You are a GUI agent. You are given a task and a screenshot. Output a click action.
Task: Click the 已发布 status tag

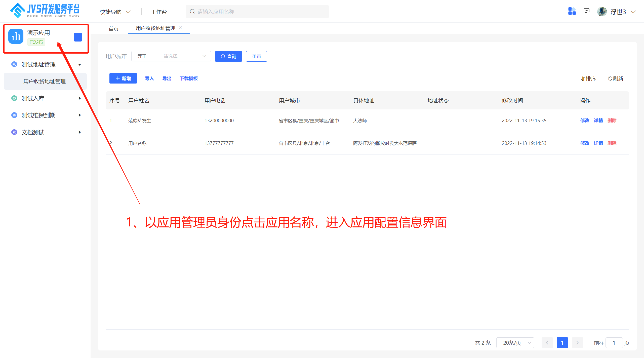coord(36,42)
